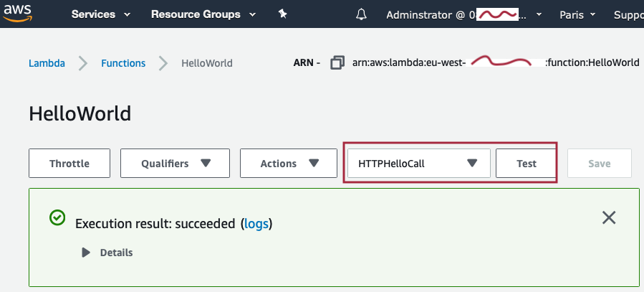Click the function ARN text
The width and height of the screenshot is (644, 292).
(x=496, y=63)
